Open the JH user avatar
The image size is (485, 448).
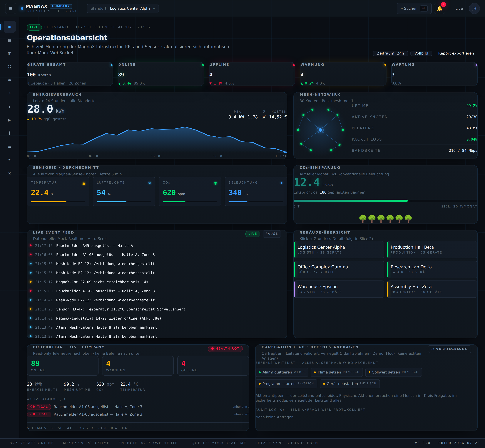coord(474,8)
